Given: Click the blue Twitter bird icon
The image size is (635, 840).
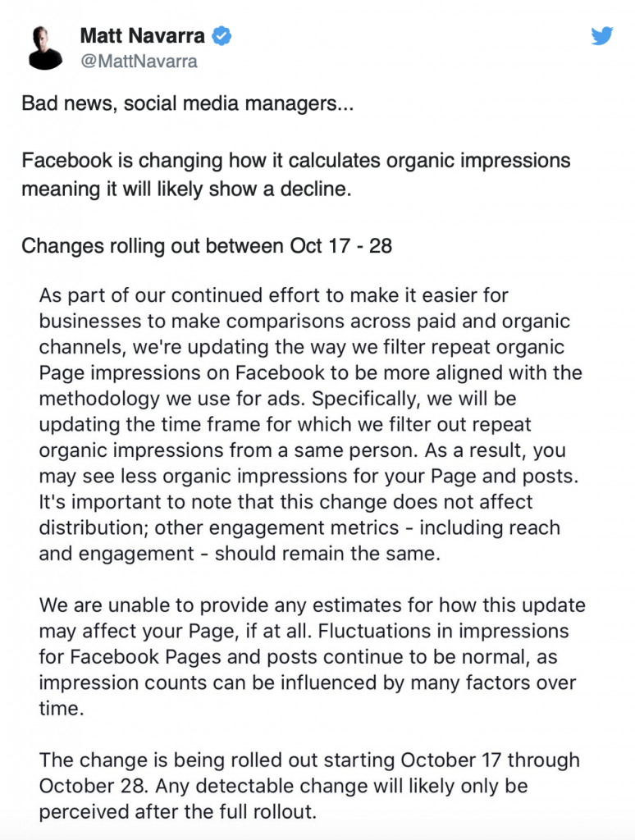Looking at the screenshot, I should coord(603,35).
